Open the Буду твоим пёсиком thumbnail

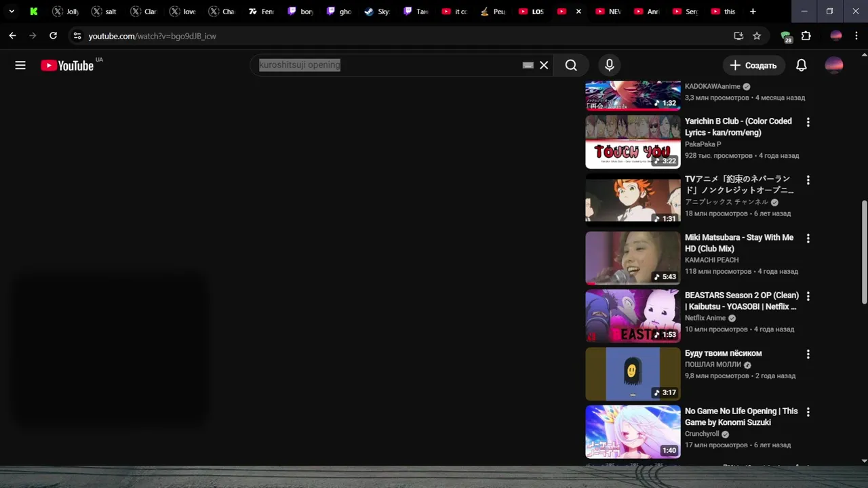coord(633,374)
